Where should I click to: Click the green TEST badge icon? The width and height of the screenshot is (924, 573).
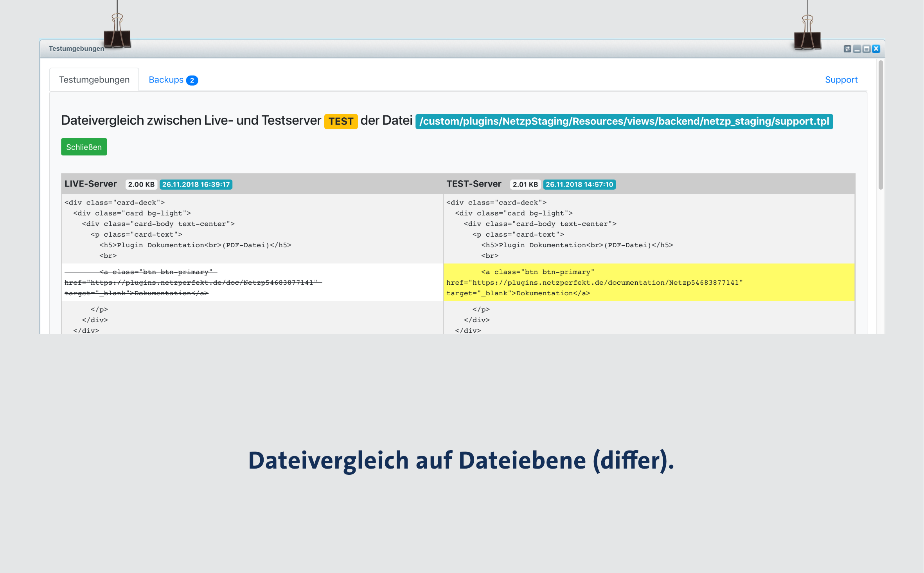[341, 122]
